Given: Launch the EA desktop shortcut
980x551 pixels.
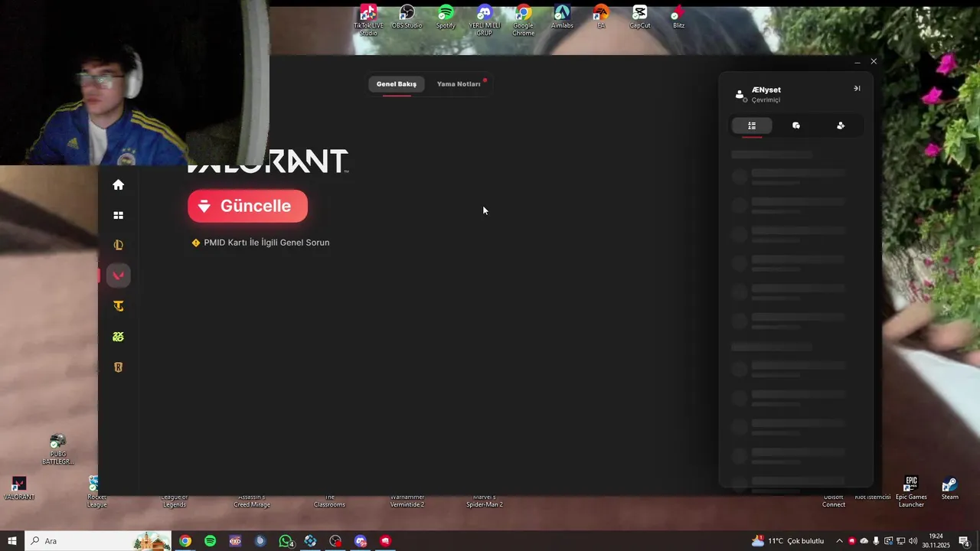Looking at the screenshot, I should tap(601, 17).
